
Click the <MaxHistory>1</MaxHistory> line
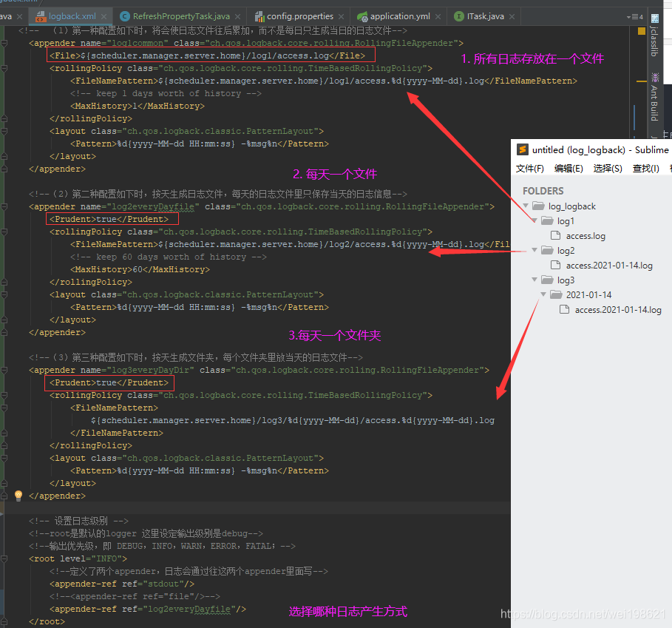click(x=138, y=106)
